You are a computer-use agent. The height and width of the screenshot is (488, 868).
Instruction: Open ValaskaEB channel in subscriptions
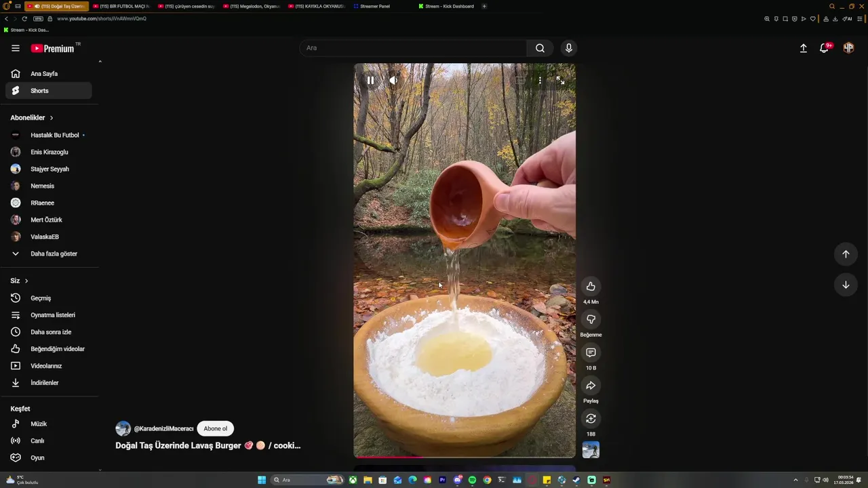(49, 237)
